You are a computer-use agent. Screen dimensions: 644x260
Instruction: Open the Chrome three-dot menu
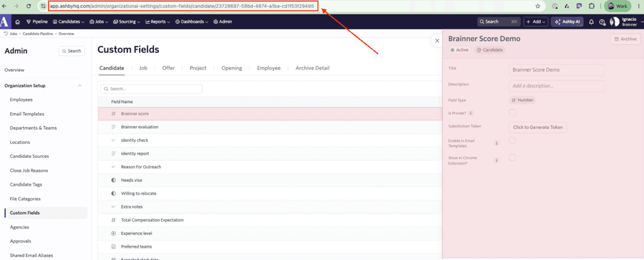click(639, 6)
